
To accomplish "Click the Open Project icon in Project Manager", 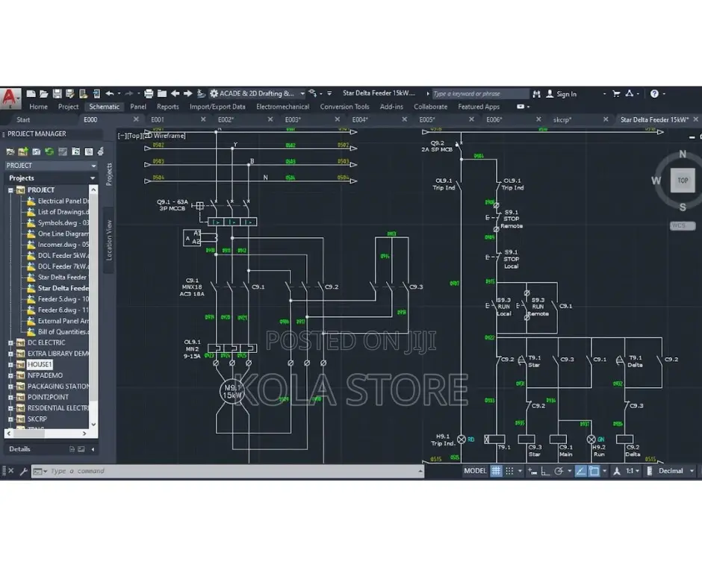I will 10,151.
